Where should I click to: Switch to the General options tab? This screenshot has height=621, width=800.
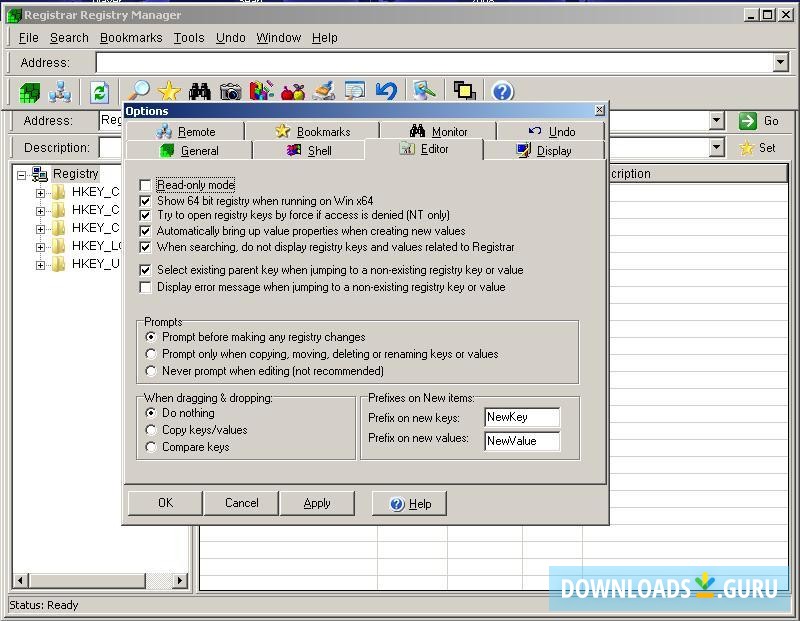click(189, 151)
